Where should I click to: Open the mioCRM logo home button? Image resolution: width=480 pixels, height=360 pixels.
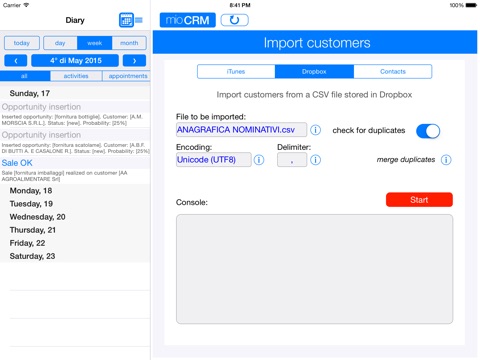(188, 20)
